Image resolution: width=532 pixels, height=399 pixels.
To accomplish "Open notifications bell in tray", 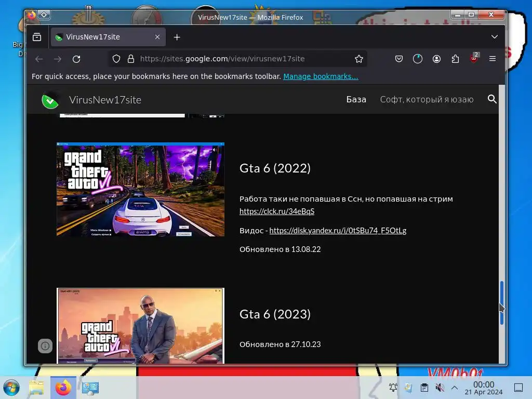I will click(x=393, y=388).
